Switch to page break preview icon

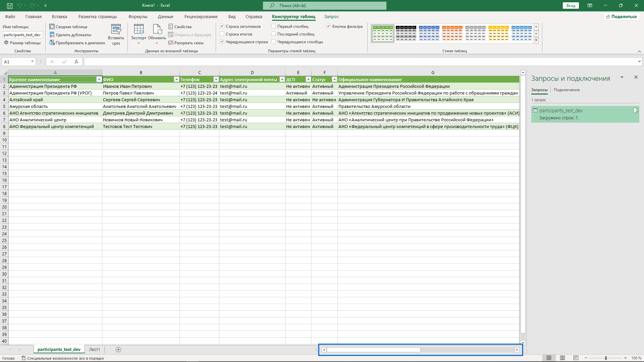[x=576, y=358]
